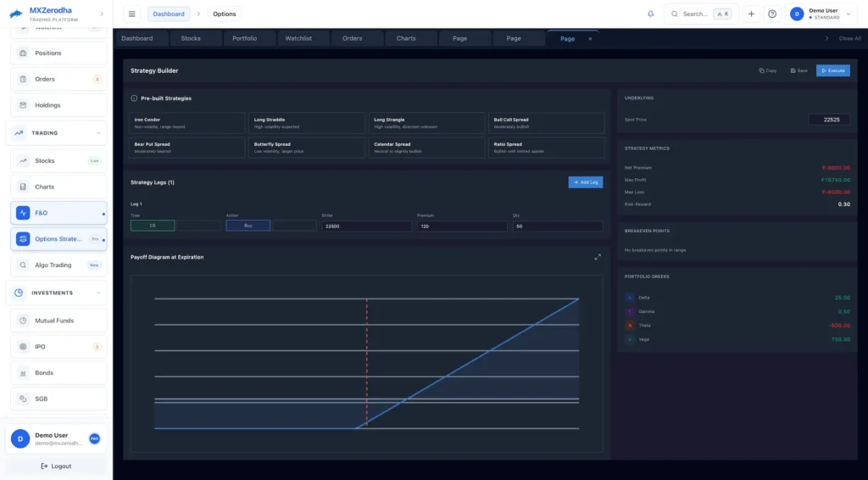868x480 pixels.
Task: Click the SGB sidebar icon
Action: 23,399
